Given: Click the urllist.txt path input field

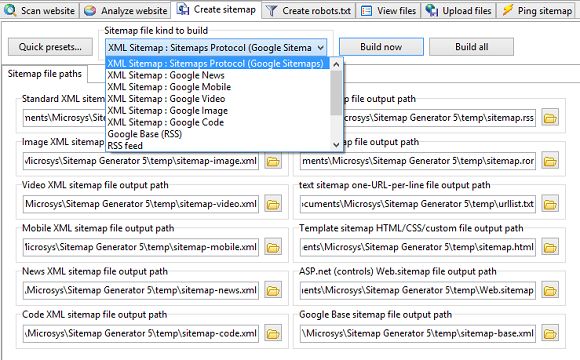Looking at the screenshot, I should [x=418, y=204].
